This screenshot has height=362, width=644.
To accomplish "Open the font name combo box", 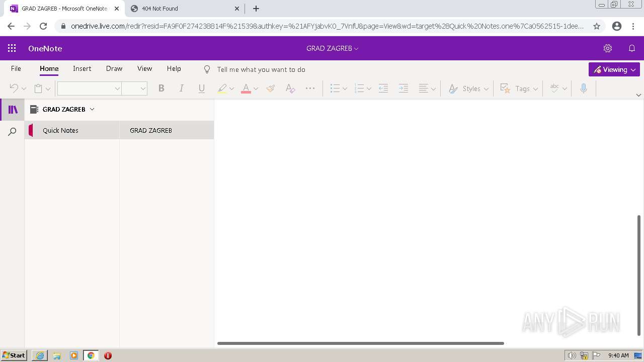I will click(x=90, y=88).
